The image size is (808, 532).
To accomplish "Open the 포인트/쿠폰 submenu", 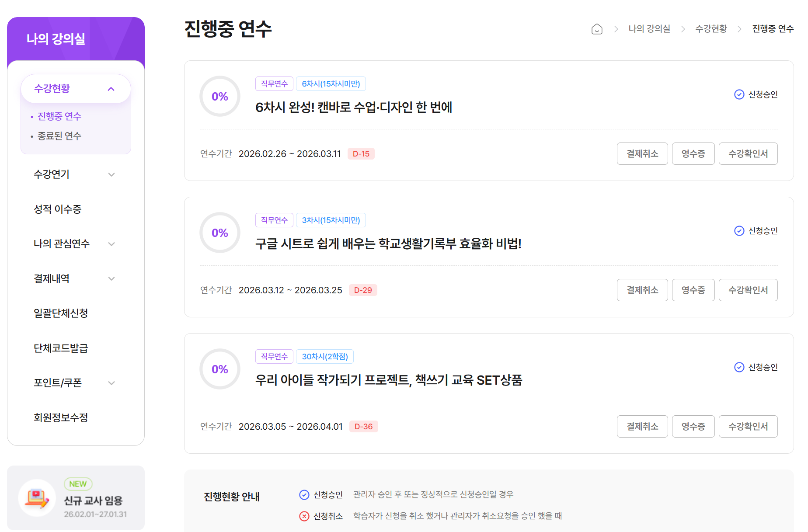I will pyautogui.click(x=111, y=383).
